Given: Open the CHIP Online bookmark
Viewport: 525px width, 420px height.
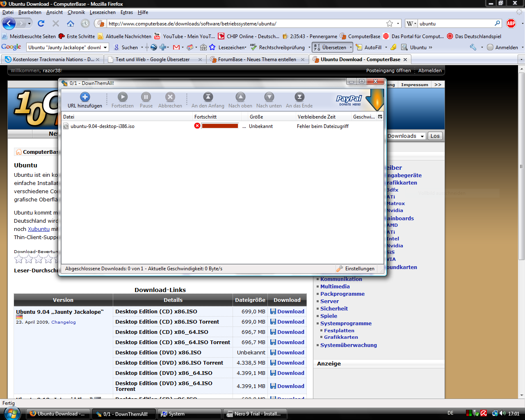Looking at the screenshot, I should (249, 36).
